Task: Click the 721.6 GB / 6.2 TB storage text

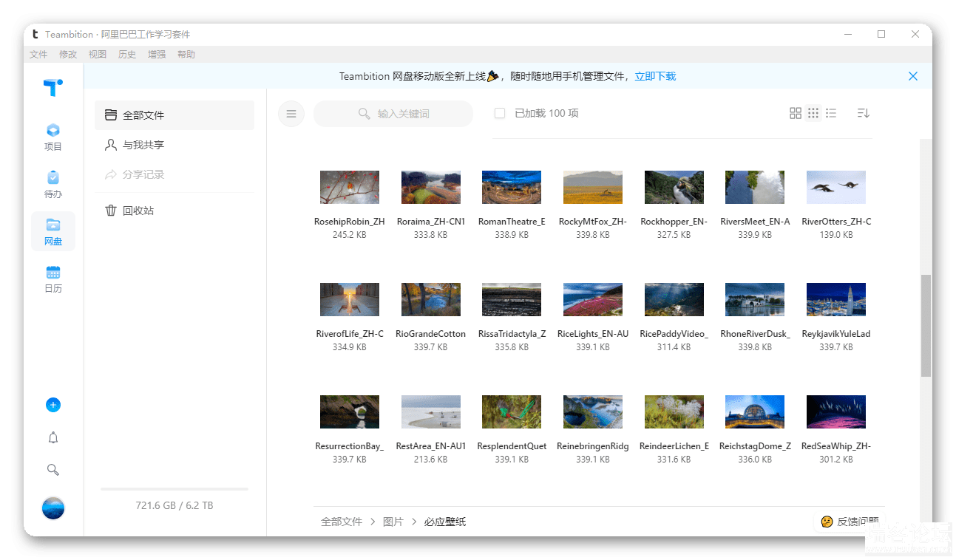Action: tap(174, 505)
